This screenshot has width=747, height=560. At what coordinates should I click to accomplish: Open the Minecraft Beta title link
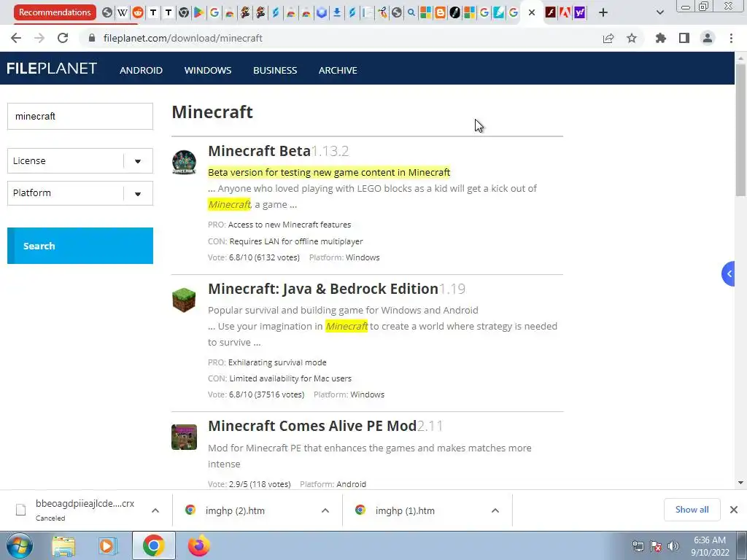259,151
